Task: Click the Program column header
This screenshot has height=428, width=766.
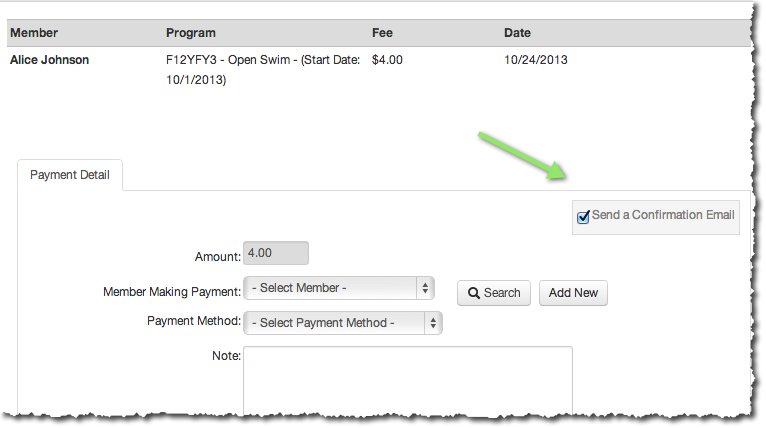Action: [x=191, y=33]
